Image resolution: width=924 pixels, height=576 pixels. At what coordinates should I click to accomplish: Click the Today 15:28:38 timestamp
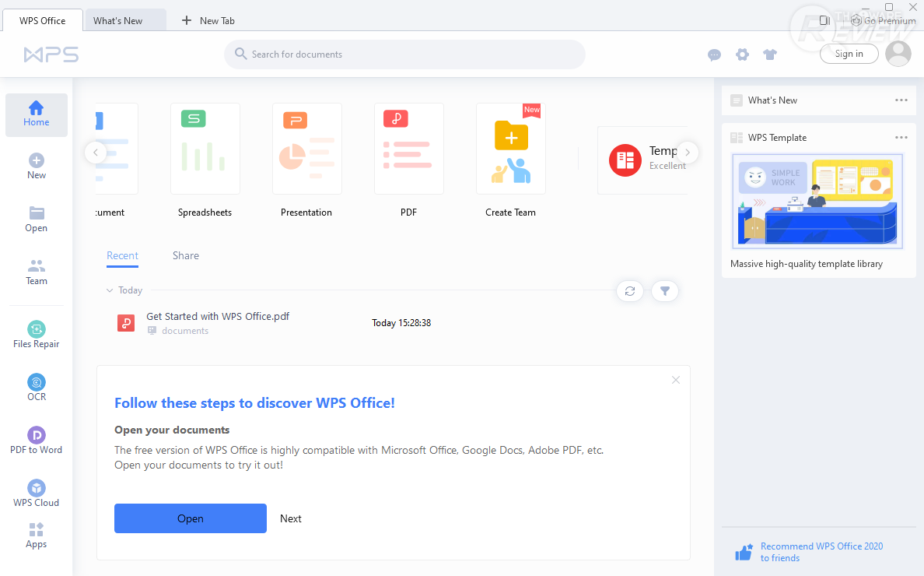click(401, 323)
